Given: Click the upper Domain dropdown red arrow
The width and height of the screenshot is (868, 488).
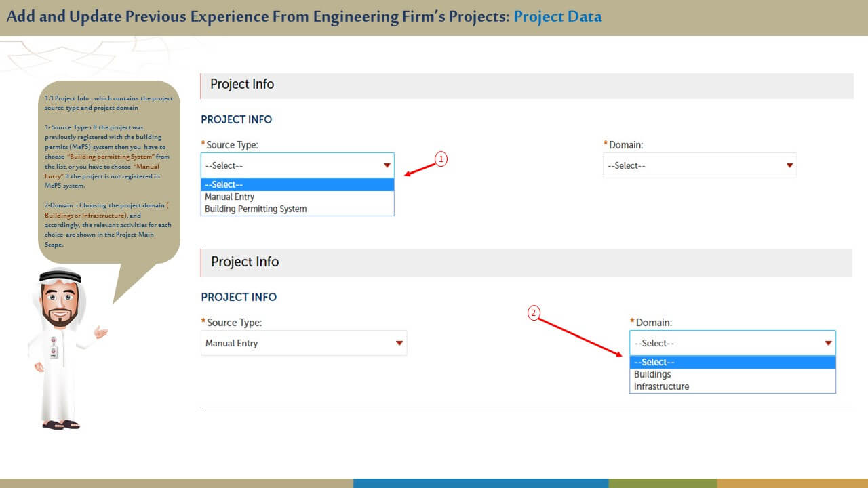Looking at the screenshot, I should (x=789, y=165).
